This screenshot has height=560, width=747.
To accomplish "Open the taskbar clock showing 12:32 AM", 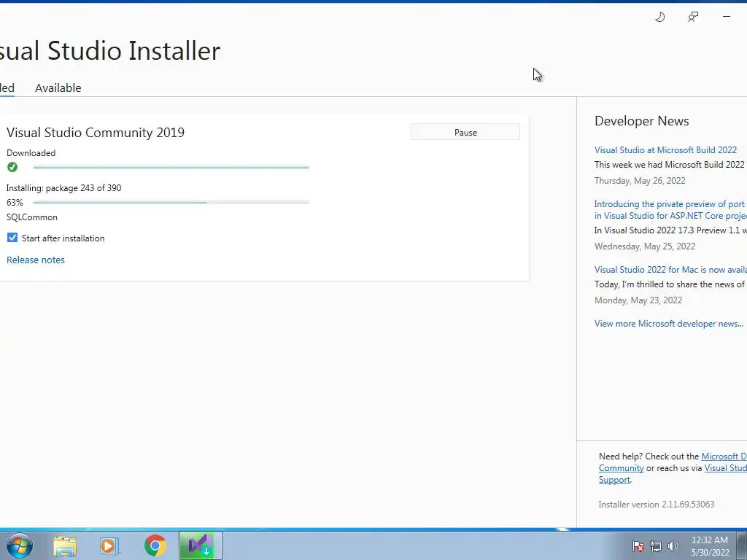I will point(710,546).
